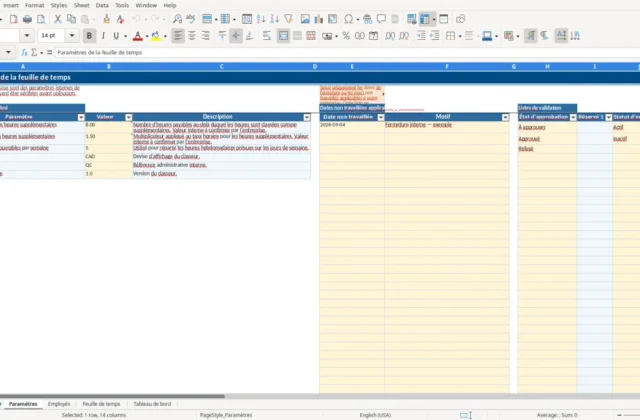This screenshot has height=420, width=640.
Task: Toggle Underline formatting
Action: (x=116, y=36)
